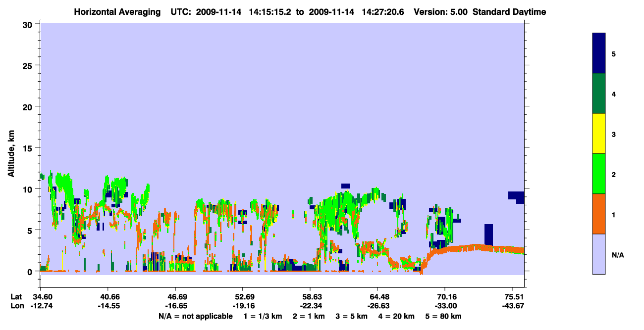Click the color bar number label 4
The width and height of the screenshot is (644, 330).
pyautogui.click(x=614, y=94)
